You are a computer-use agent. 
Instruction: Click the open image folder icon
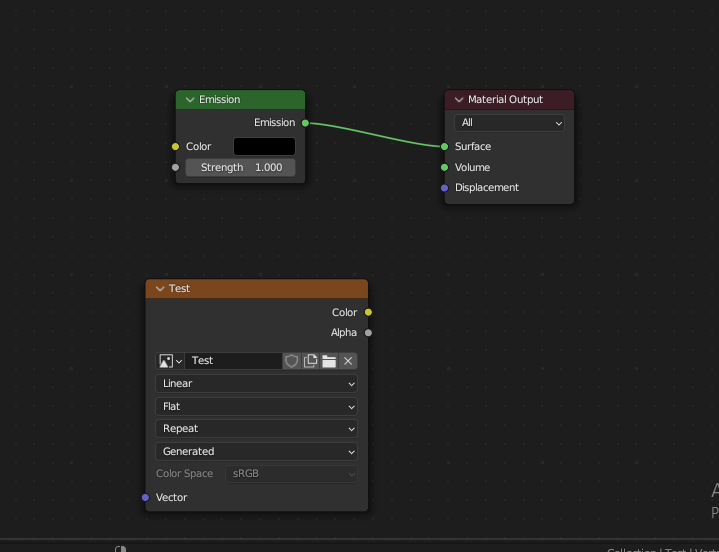pyautogui.click(x=329, y=361)
